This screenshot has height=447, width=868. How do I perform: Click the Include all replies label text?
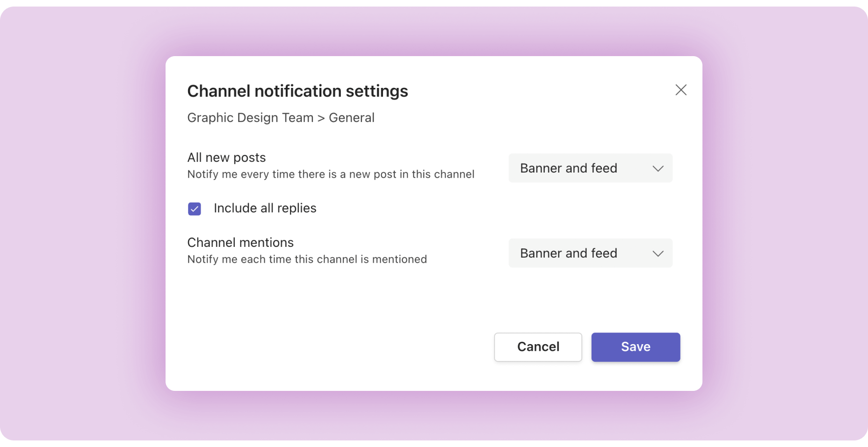pyautogui.click(x=265, y=208)
